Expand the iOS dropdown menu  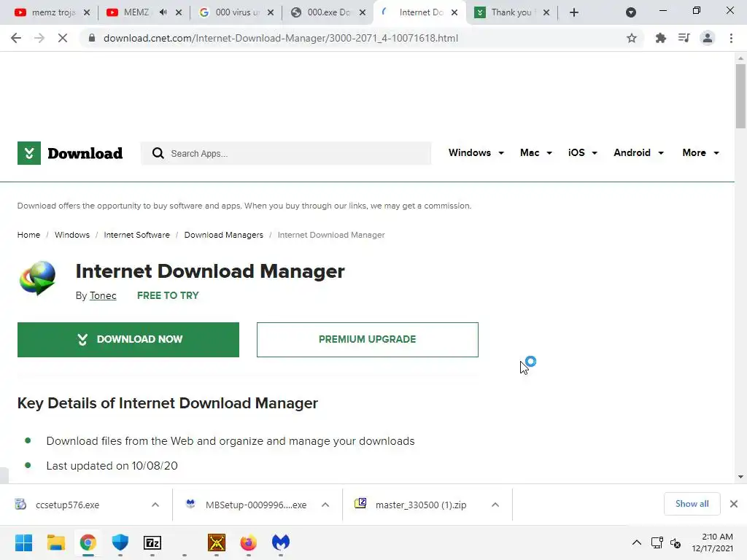583,153
